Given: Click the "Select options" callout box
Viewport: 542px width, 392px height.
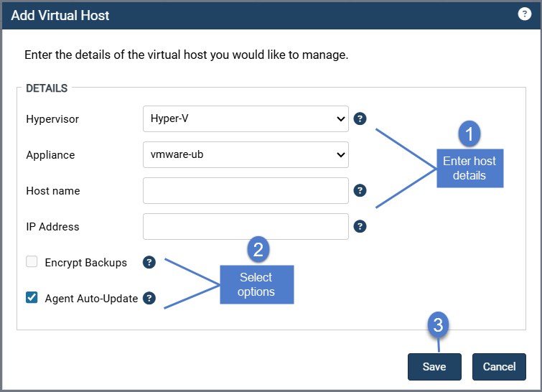Looking at the screenshot, I should pyautogui.click(x=256, y=284).
